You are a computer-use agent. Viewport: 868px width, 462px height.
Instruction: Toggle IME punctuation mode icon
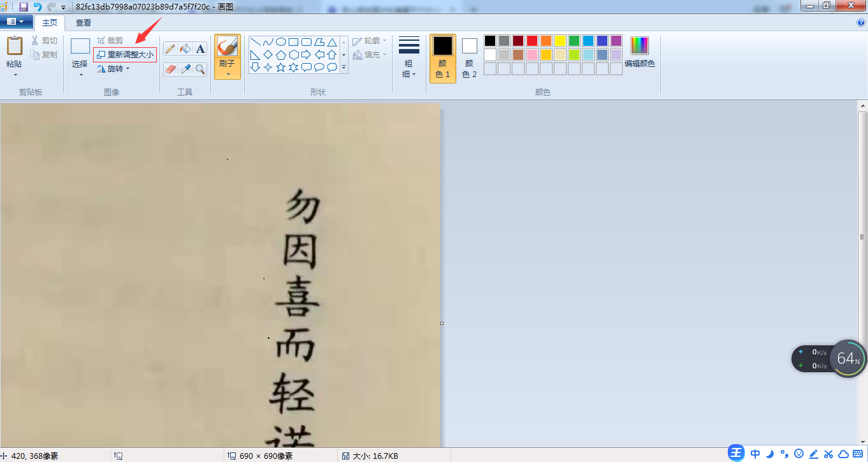[785, 454]
